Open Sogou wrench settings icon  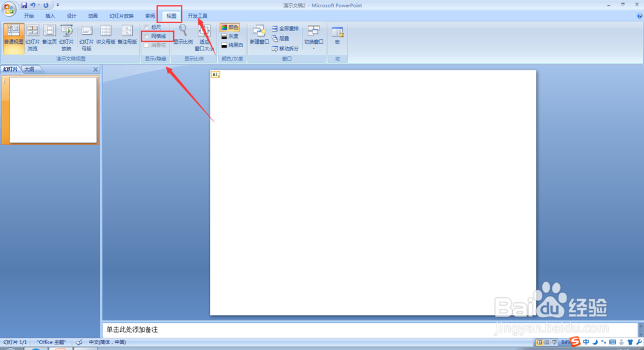(639, 342)
